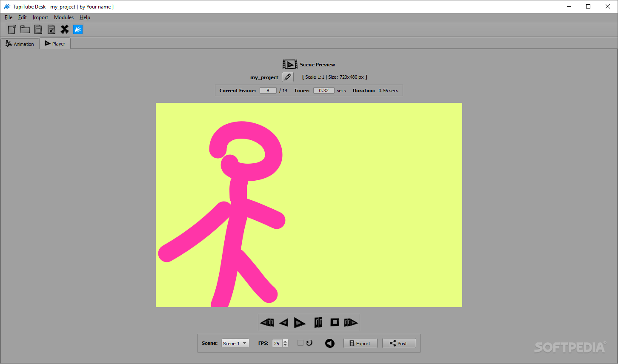The image size is (618, 364).
Task: Click the blue TupiTube toolbar icon
Action: click(x=78, y=29)
